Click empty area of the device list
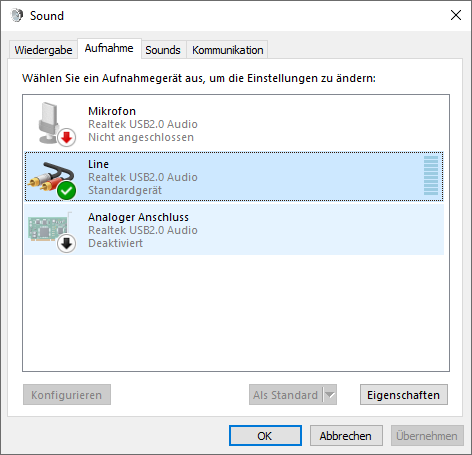This screenshot has width=472, height=455. [234, 313]
